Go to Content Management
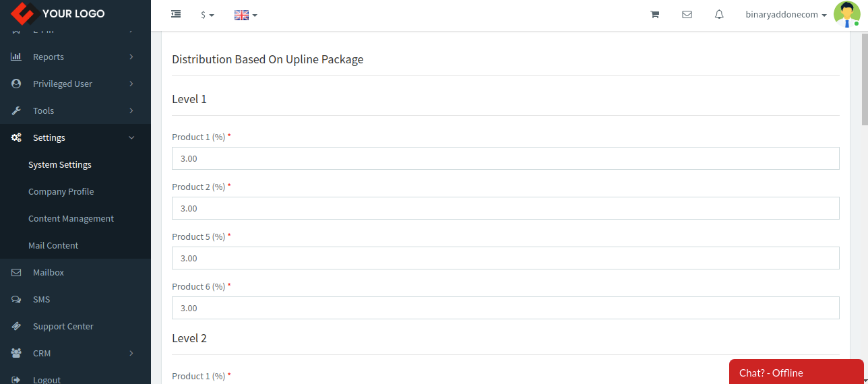 click(71, 218)
